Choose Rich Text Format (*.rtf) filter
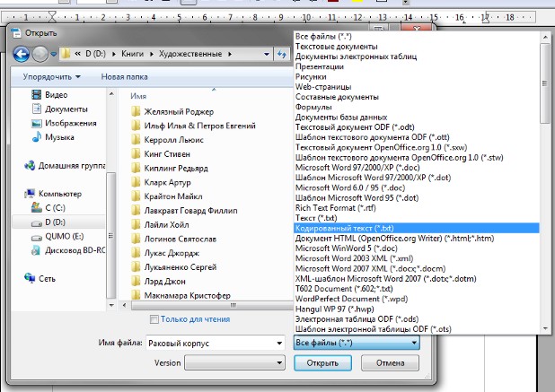 click(417, 208)
